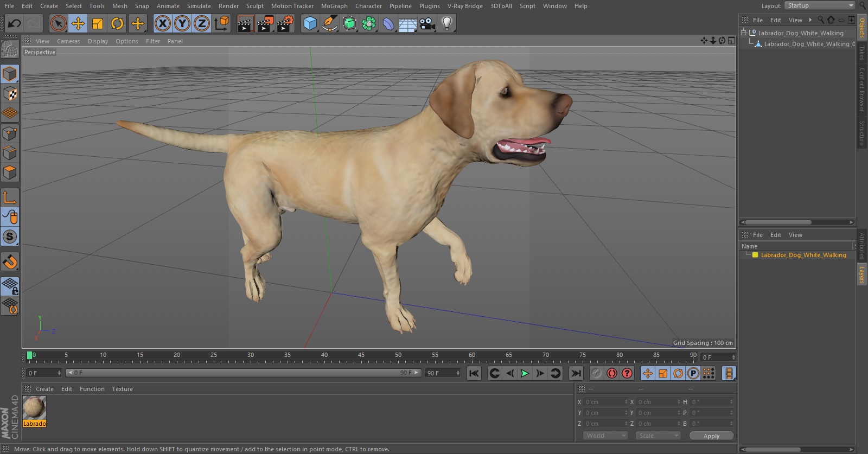This screenshot has height=454, width=868.
Task: Switch to Points mode
Action: 10,133
